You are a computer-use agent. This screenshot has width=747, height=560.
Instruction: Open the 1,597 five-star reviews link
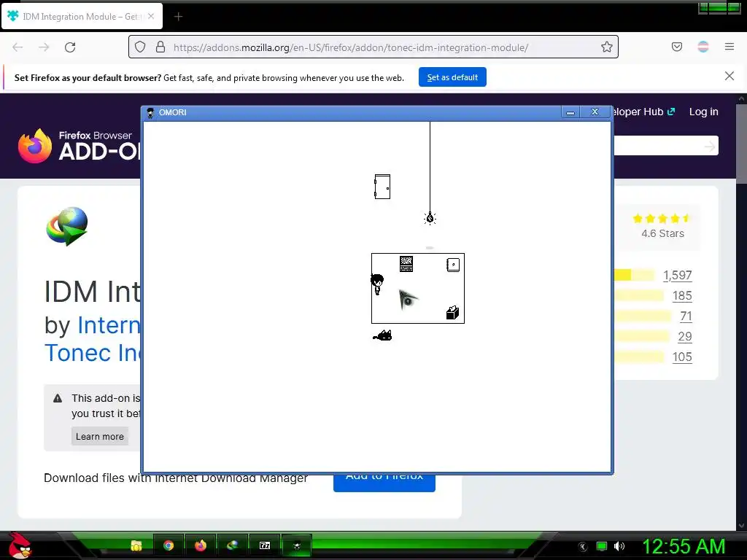pyautogui.click(x=677, y=275)
